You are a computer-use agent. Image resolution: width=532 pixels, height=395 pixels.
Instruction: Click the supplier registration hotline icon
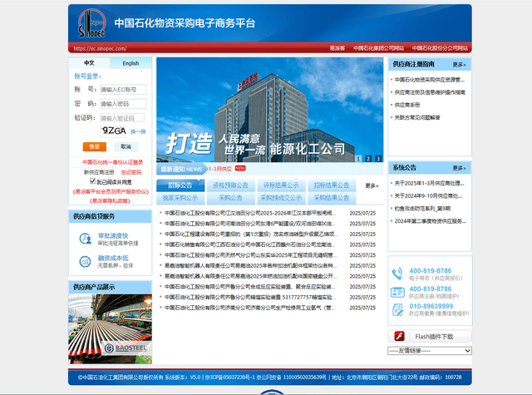397,292
